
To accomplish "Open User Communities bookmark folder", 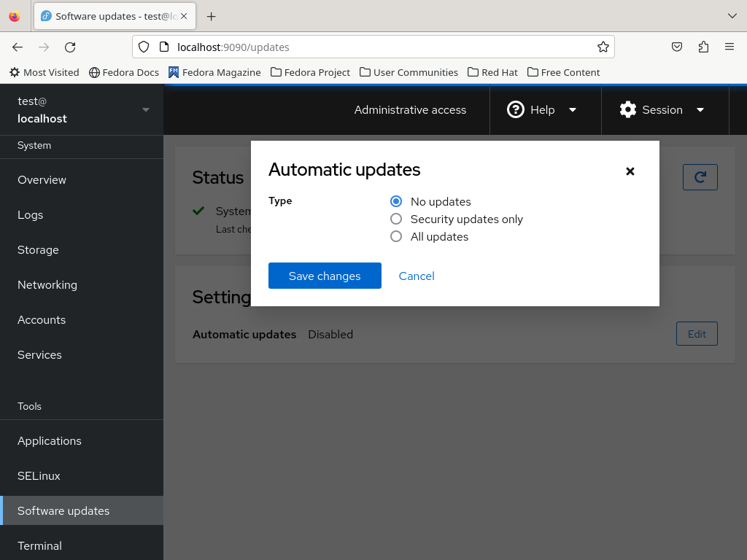I will click(x=409, y=72).
